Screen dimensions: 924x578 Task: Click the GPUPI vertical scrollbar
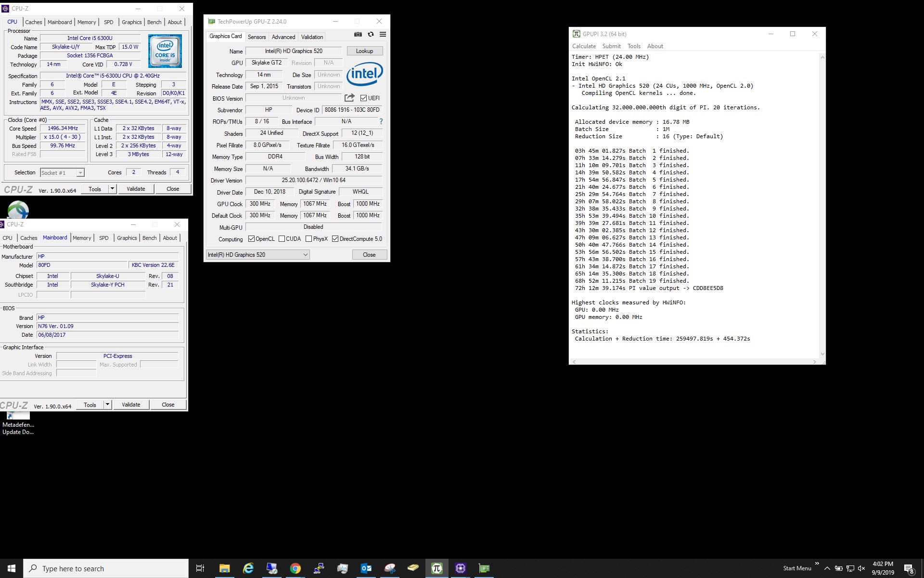[822, 205]
